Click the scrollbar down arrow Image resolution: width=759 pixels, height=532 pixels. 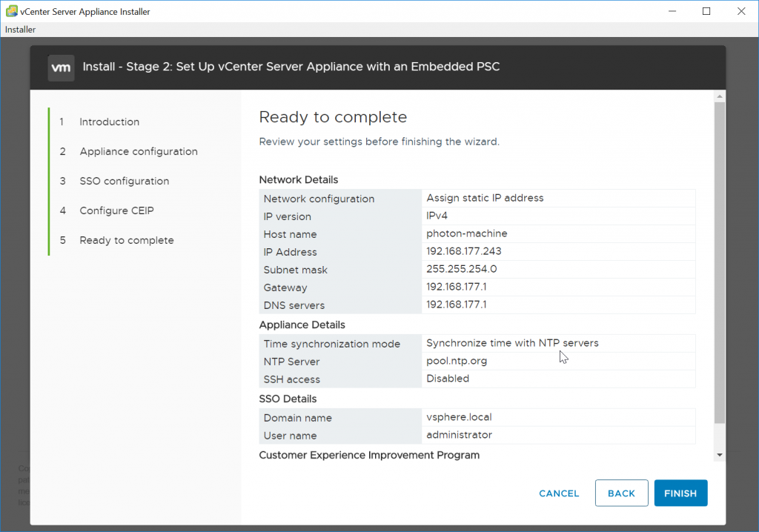coord(720,455)
